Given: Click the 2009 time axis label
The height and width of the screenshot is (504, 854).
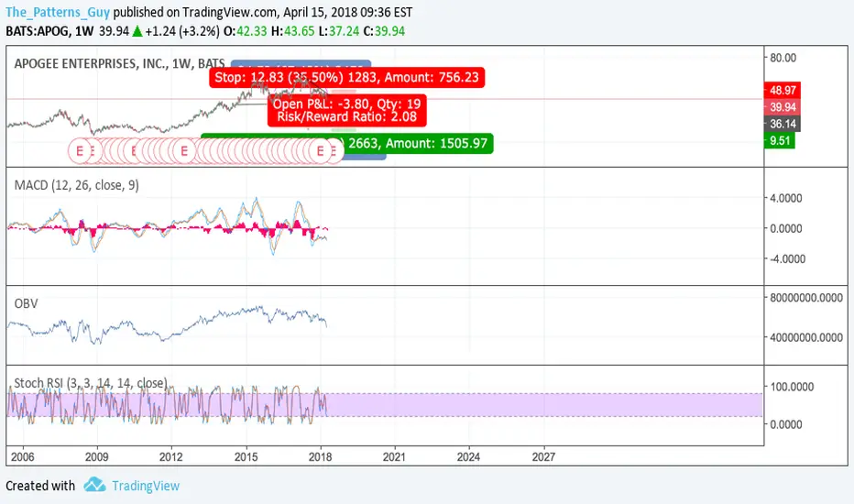Looking at the screenshot, I should (x=96, y=456).
